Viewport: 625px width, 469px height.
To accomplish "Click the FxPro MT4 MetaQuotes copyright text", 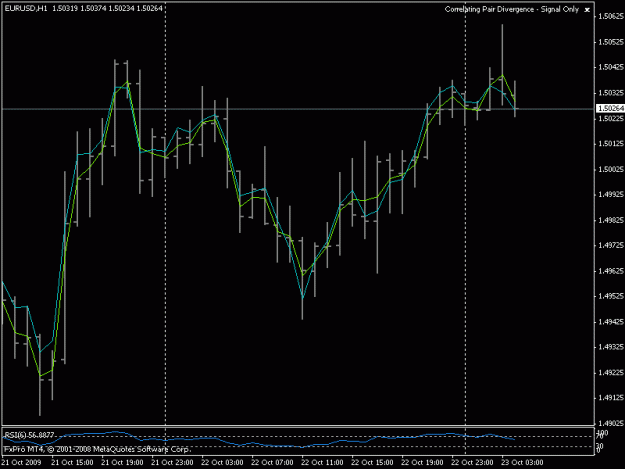I will tap(97, 449).
